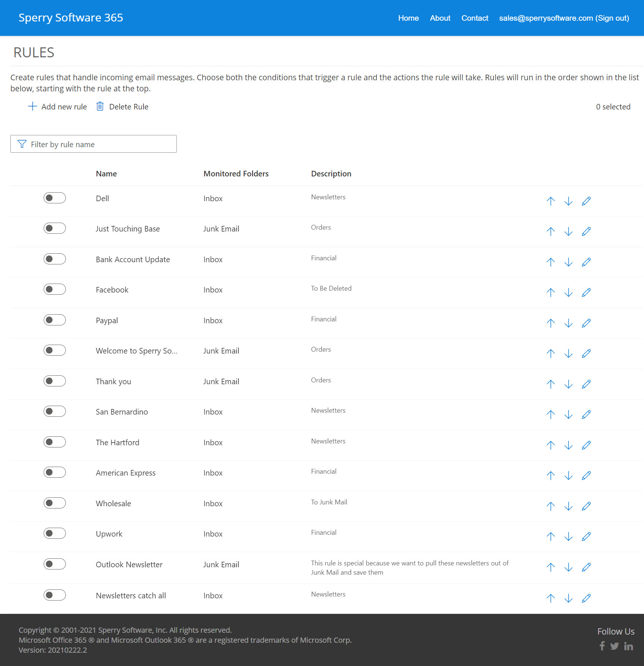The width and height of the screenshot is (644, 666).
Task: Toggle the Paypal rule switch
Action: coord(55,320)
